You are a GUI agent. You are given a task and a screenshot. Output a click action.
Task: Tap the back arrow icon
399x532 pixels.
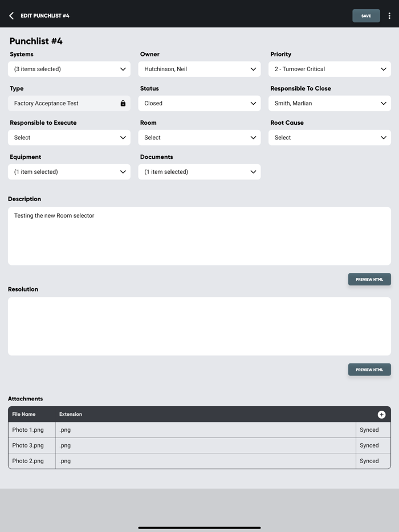pyautogui.click(x=11, y=16)
